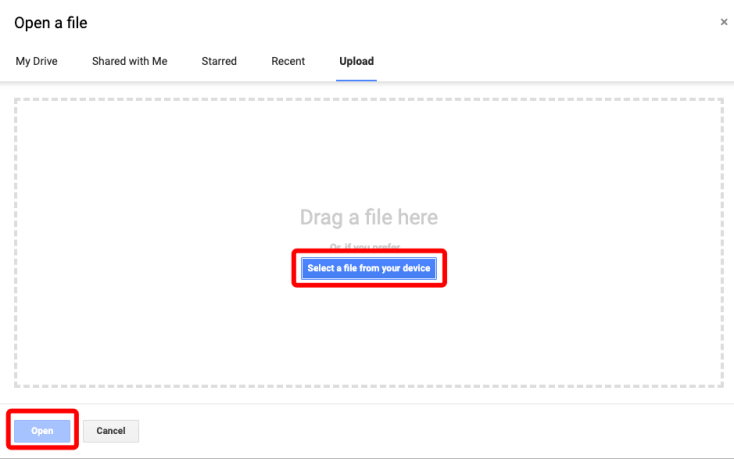The image size is (734, 459).
Task: Click the 'Or, if you prefer' caption
Action: click(x=368, y=247)
